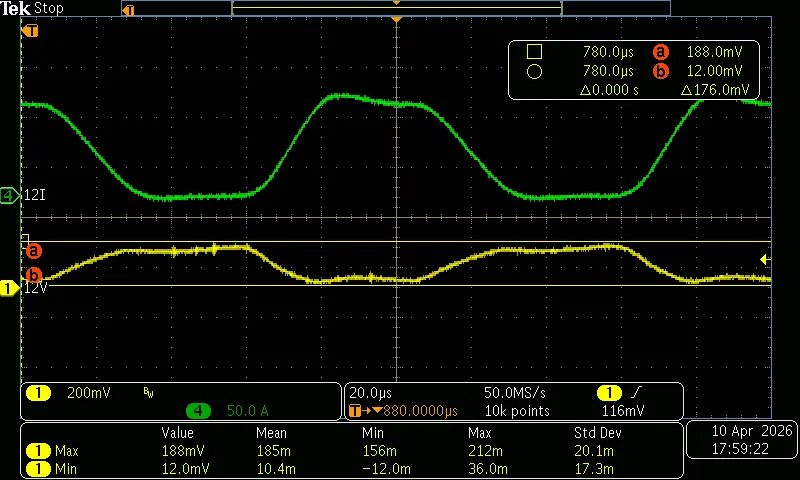Click the Value column header
800x480 pixels.
178,434
